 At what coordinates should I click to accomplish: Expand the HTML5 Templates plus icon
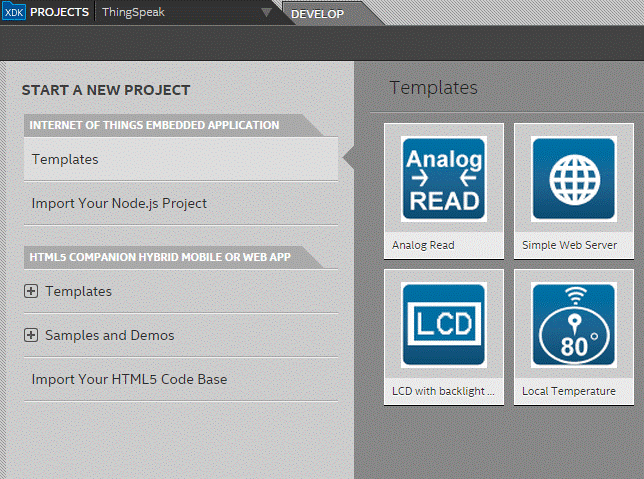tap(31, 291)
